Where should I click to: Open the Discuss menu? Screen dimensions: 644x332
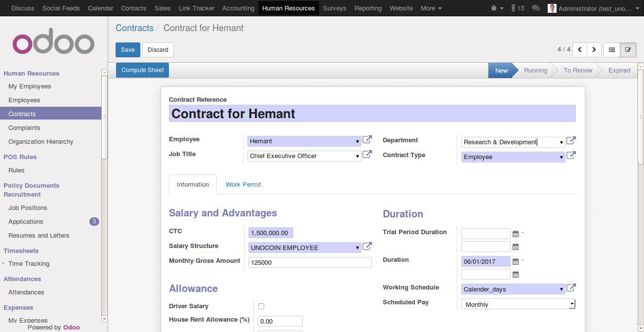pos(23,8)
